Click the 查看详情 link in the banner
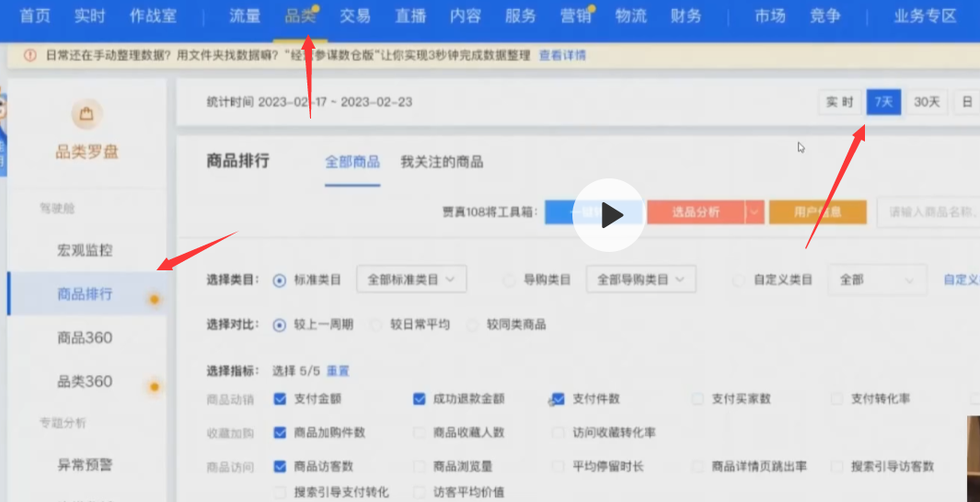The height and width of the screenshot is (502, 980). point(562,55)
